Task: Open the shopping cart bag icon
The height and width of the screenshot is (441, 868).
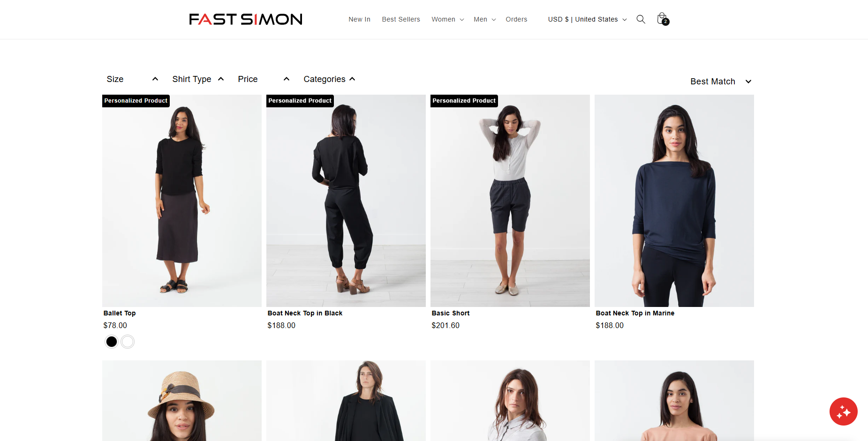Action: pyautogui.click(x=663, y=19)
